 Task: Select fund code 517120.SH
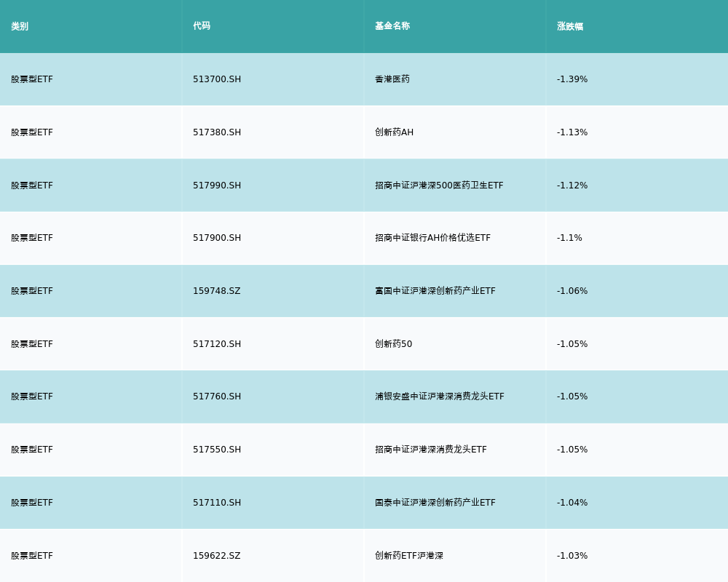coord(217,344)
